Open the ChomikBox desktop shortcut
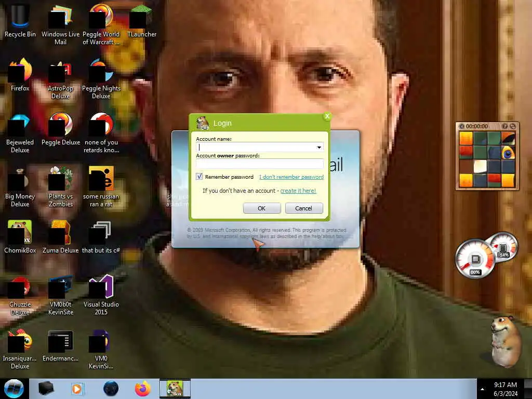Viewport: 532px width, 399px height. (20, 237)
